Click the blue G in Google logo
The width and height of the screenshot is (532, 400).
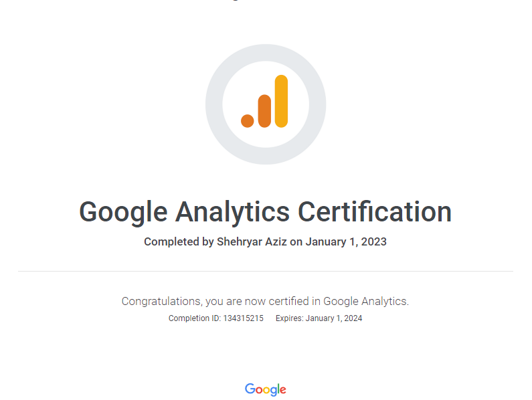pyautogui.click(x=250, y=389)
